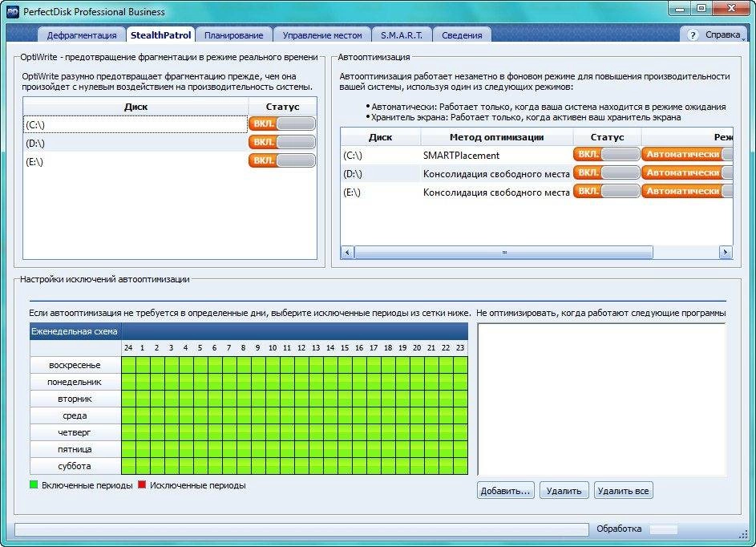Screen dimensions: 756x547
Task: Switch the Автоматически mode for disk D:\
Action: point(687,172)
